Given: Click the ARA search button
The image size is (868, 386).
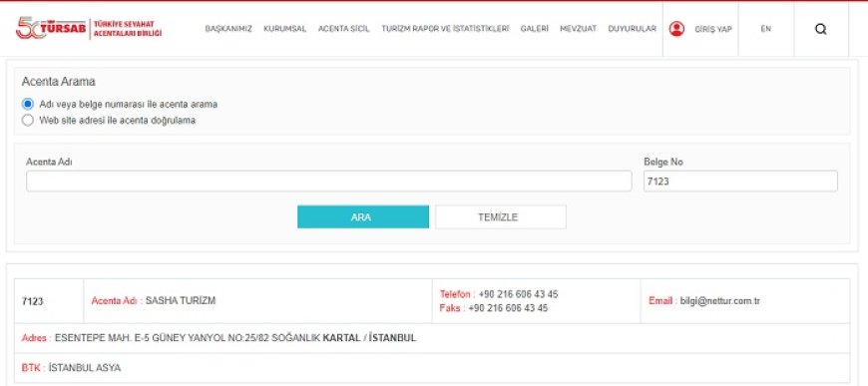Looking at the screenshot, I should point(363,217).
